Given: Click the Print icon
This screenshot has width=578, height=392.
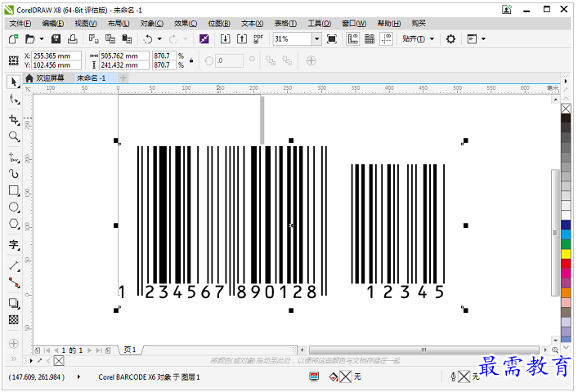Looking at the screenshot, I should (73, 38).
